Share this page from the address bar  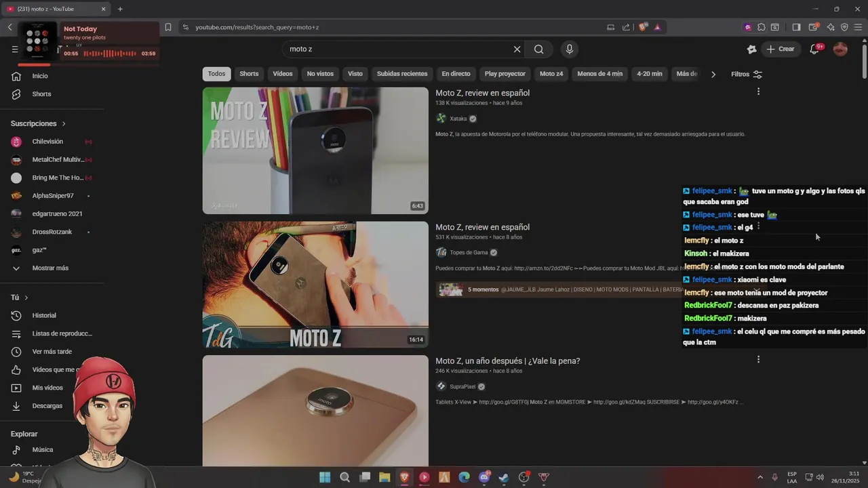point(626,27)
